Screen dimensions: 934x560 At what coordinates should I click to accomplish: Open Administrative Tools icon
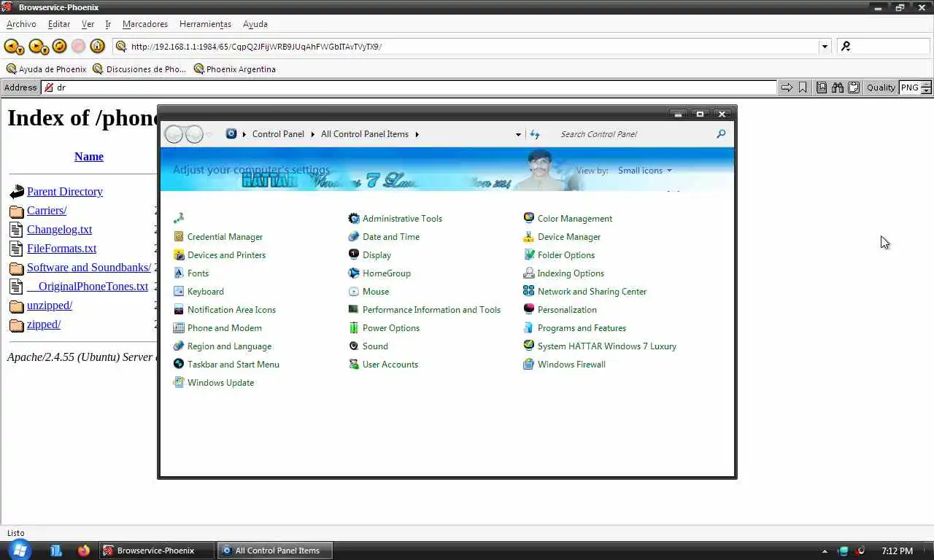click(354, 219)
